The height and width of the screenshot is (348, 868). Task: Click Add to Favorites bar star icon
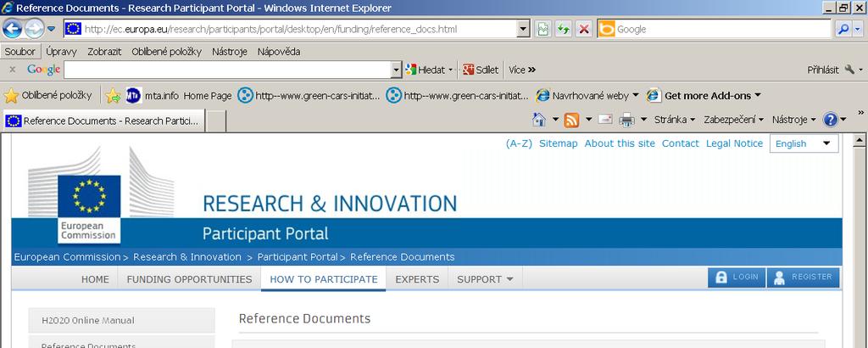click(113, 95)
